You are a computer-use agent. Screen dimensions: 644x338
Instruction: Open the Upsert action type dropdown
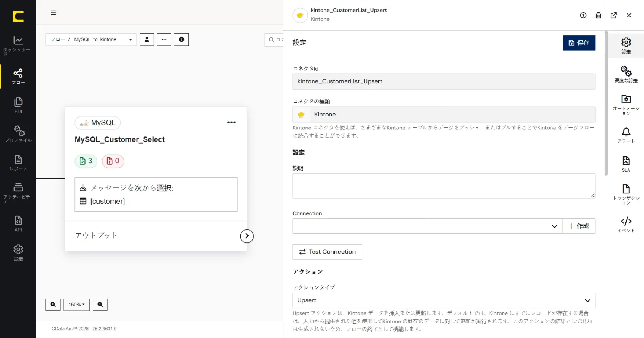[444, 300]
